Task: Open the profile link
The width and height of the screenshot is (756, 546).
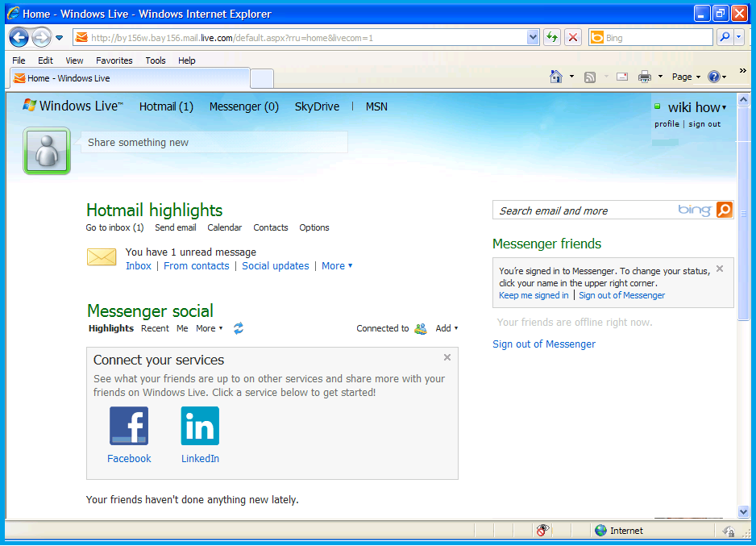Action: tap(667, 124)
